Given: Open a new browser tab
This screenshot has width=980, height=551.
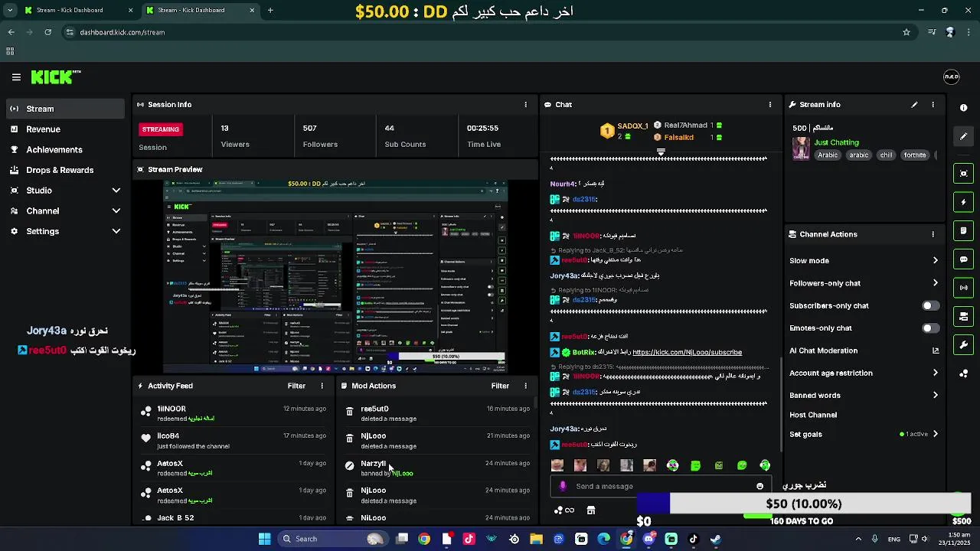Looking at the screenshot, I should [x=270, y=11].
